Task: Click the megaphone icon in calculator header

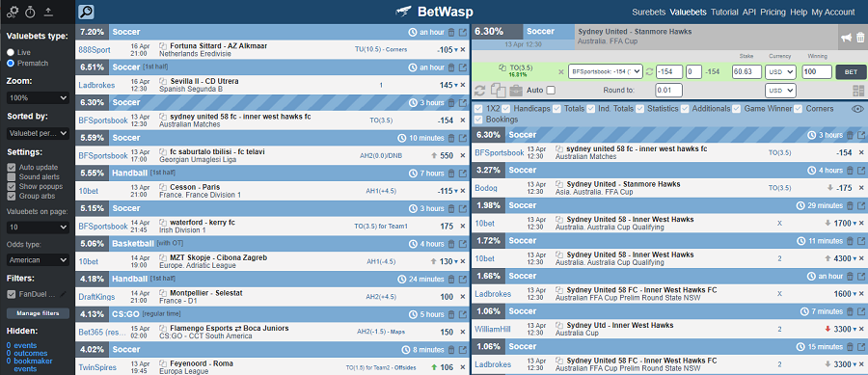Action: click(x=847, y=38)
